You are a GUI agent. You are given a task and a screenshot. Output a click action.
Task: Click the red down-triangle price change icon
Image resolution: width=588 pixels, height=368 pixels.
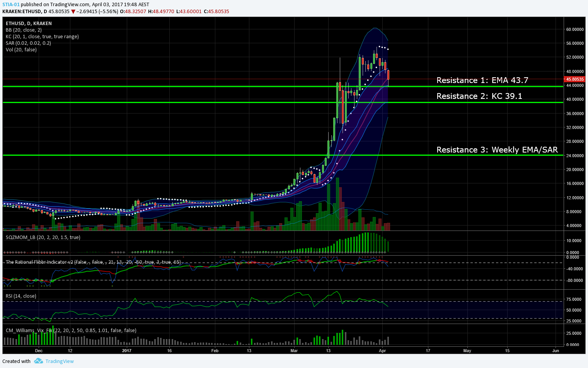(x=73, y=12)
